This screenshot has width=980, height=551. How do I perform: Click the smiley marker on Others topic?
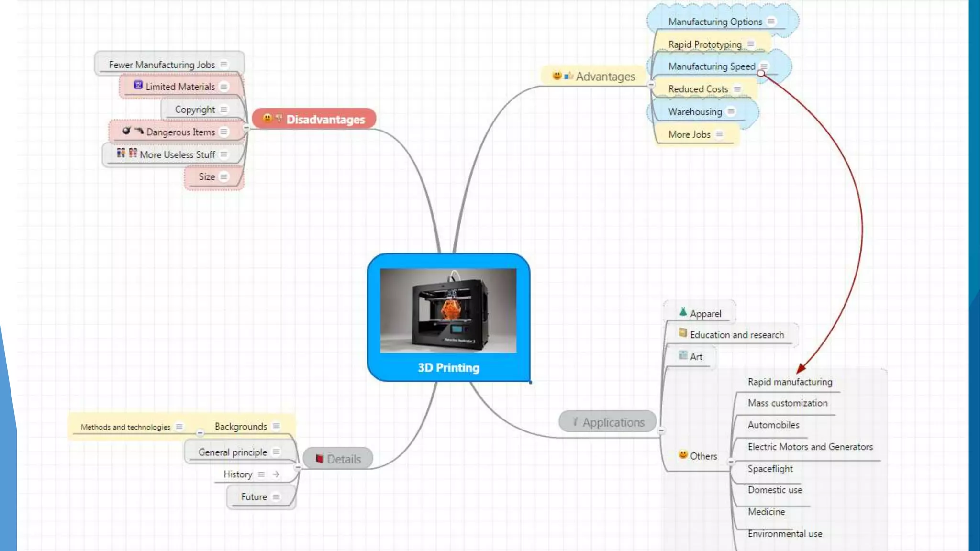pos(683,455)
